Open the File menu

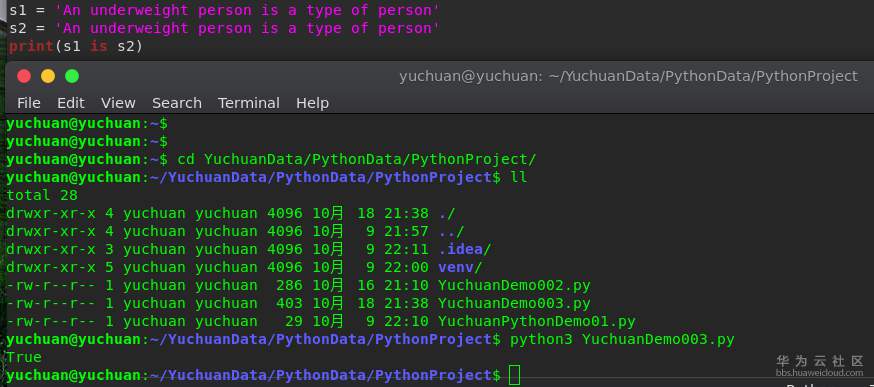[28, 103]
